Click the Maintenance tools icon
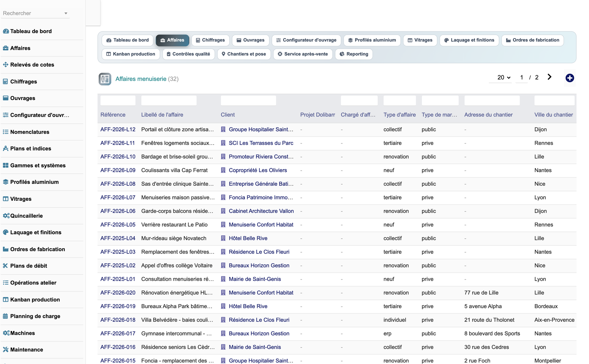 [6, 349]
